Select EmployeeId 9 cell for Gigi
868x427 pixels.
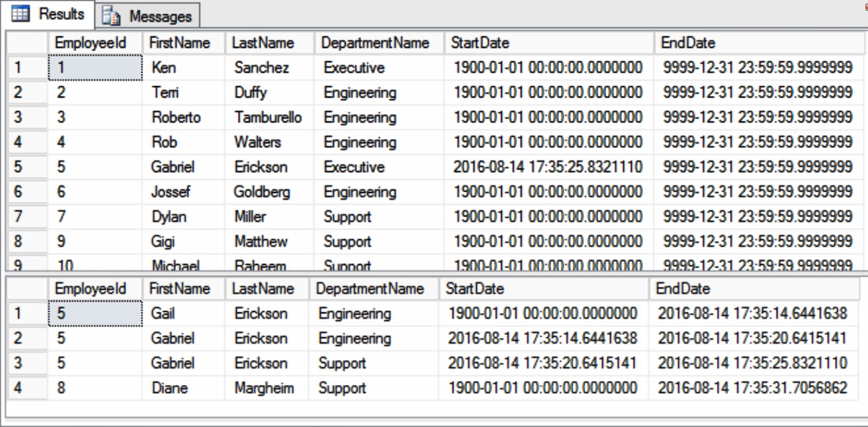pos(95,241)
